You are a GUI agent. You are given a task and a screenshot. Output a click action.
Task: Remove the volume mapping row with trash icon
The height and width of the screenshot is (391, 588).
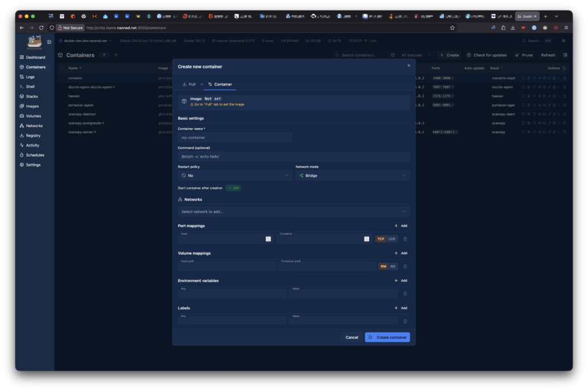point(405,266)
